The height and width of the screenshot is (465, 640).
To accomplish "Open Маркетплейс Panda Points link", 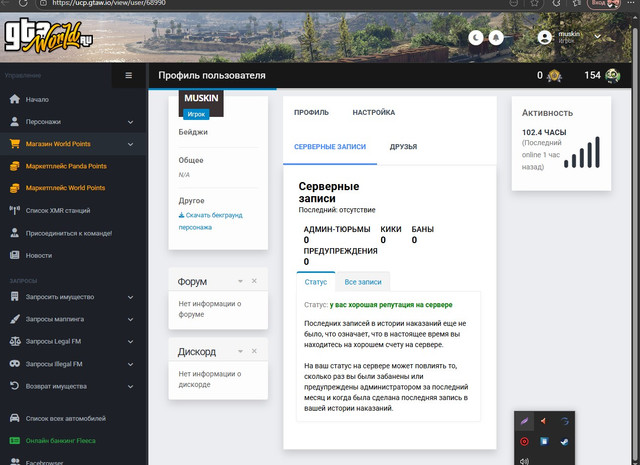I will (66, 166).
